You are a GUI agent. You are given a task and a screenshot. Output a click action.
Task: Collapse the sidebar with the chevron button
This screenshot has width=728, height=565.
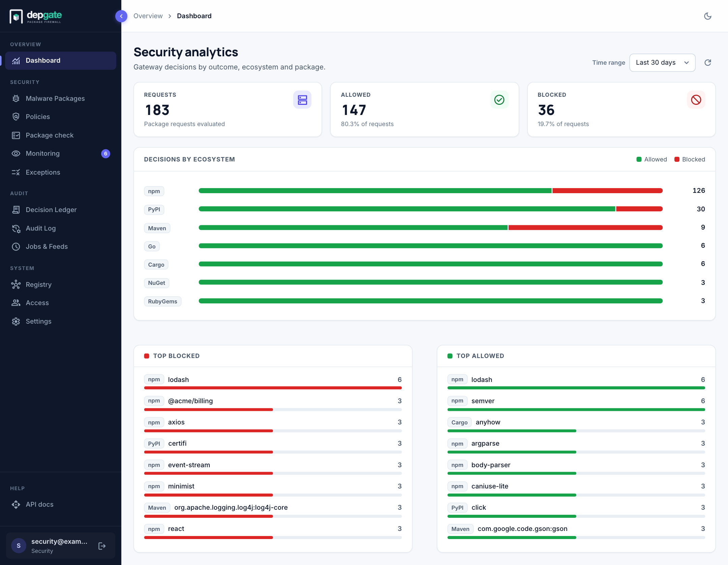click(121, 16)
